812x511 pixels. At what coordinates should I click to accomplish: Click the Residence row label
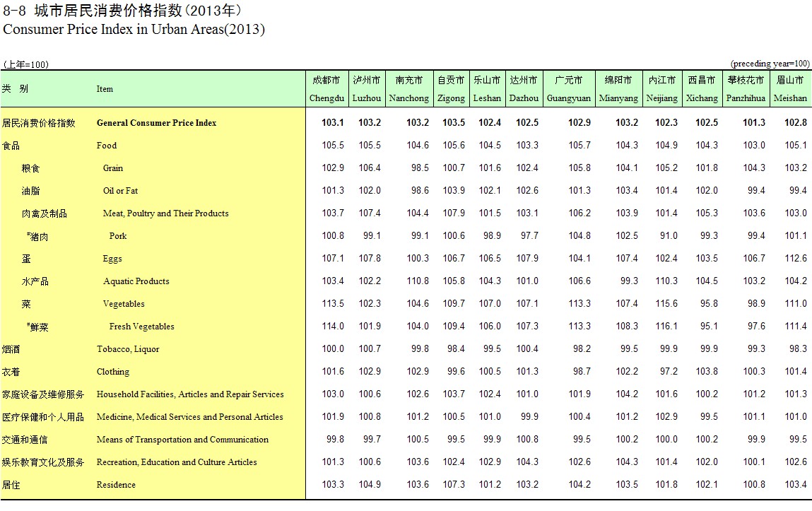(x=116, y=485)
